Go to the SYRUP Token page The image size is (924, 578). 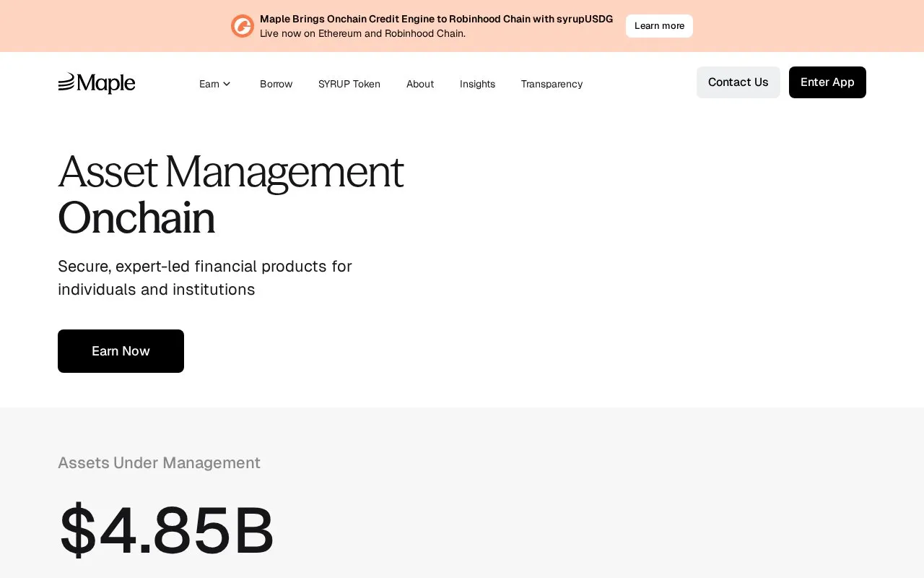[x=349, y=84]
